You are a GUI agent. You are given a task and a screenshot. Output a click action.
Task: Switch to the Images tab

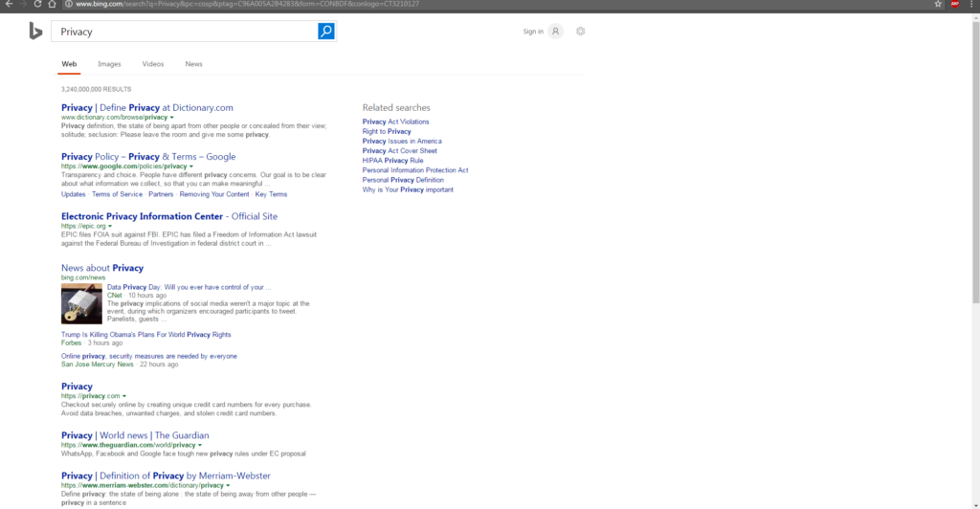click(109, 64)
